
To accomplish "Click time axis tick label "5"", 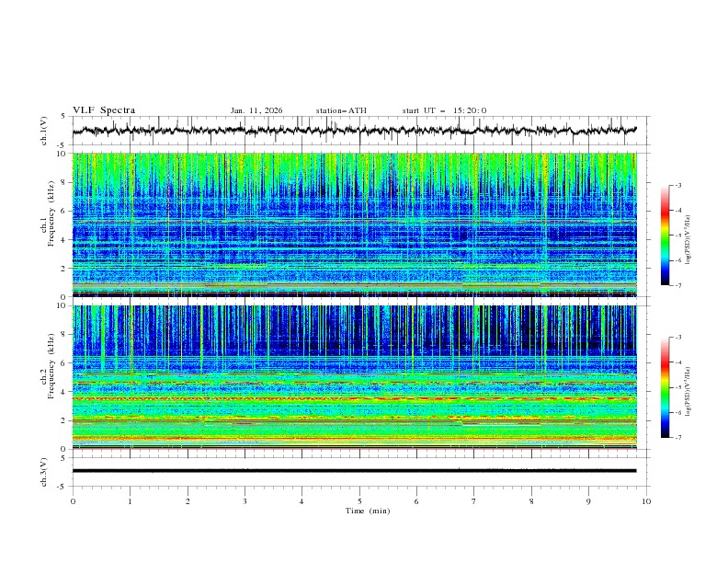I will tap(359, 501).
